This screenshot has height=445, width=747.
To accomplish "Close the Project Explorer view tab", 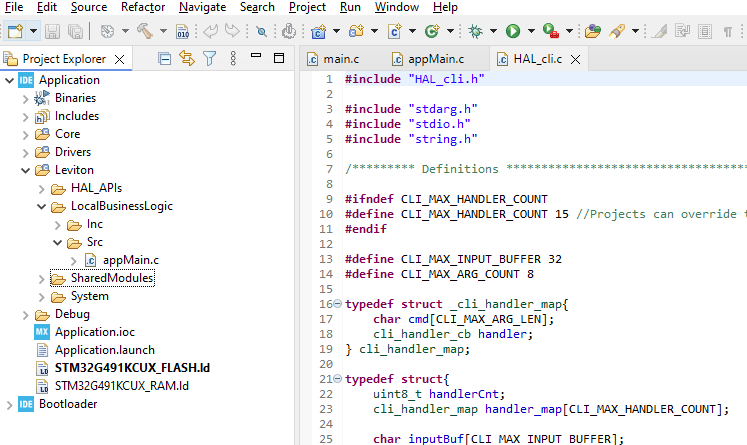I will click(x=120, y=59).
